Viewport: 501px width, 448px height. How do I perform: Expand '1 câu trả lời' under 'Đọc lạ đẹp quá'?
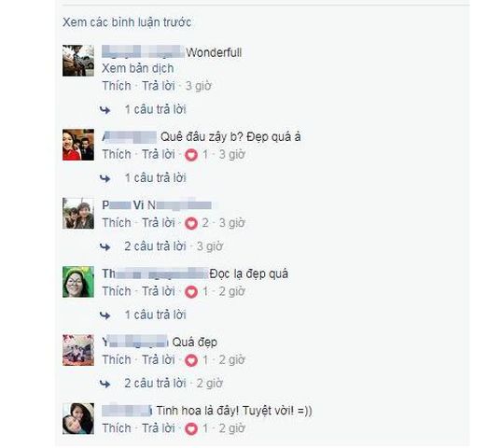pos(155,315)
